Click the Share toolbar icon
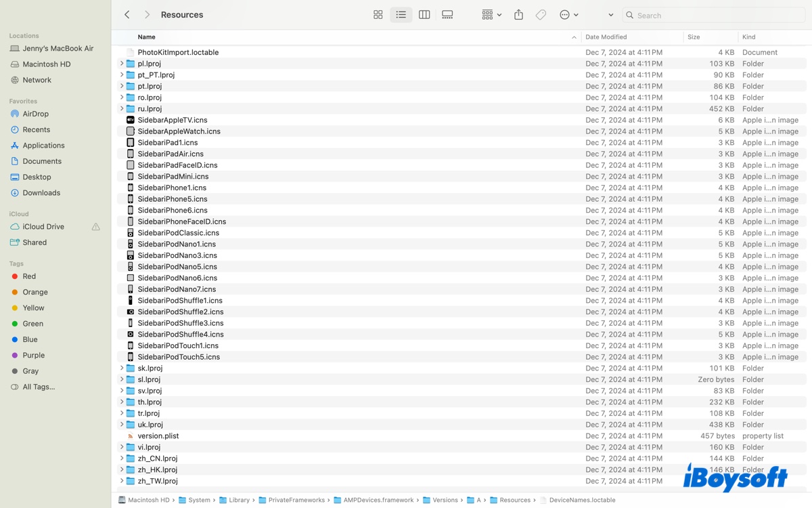 click(518, 15)
